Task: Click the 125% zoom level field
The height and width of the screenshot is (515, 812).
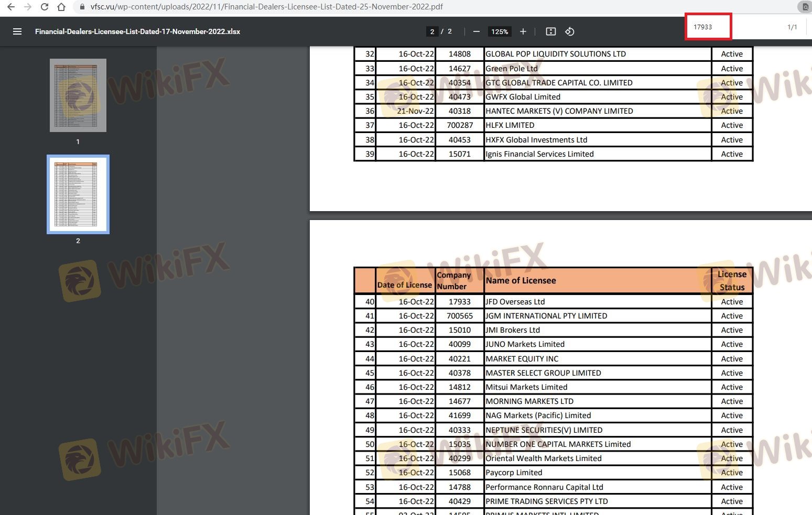Action: tap(499, 31)
